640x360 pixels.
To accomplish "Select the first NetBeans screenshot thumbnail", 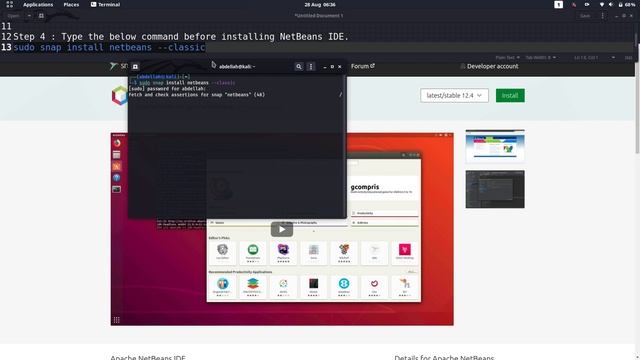I will [495, 146].
